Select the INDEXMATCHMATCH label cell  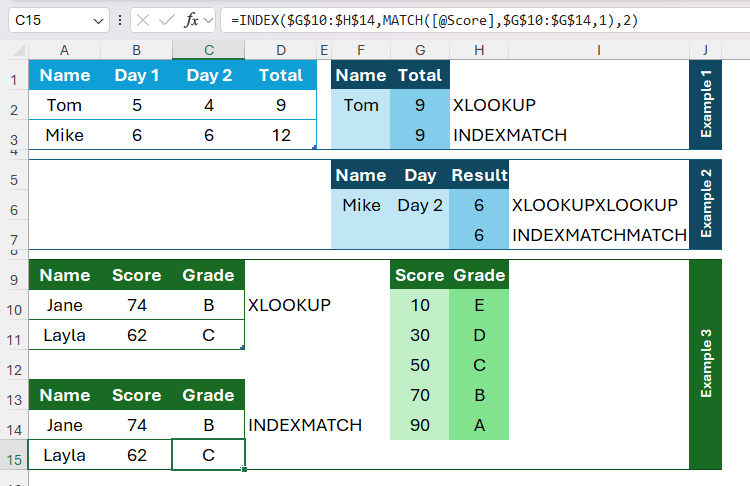tap(599, 235)
